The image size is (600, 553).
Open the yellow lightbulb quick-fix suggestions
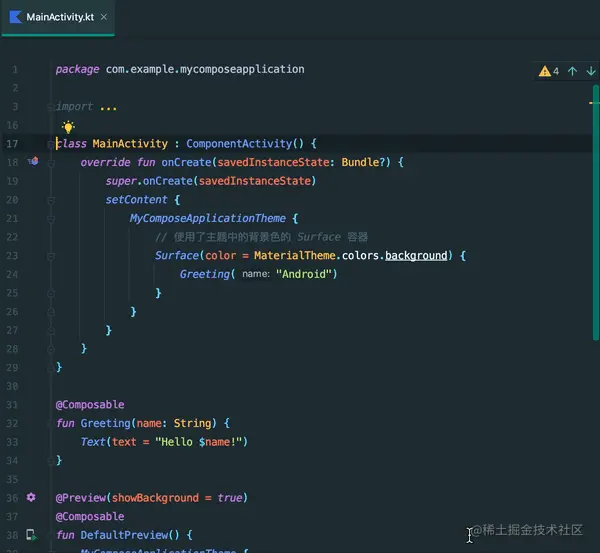click(x=68, y=126)
